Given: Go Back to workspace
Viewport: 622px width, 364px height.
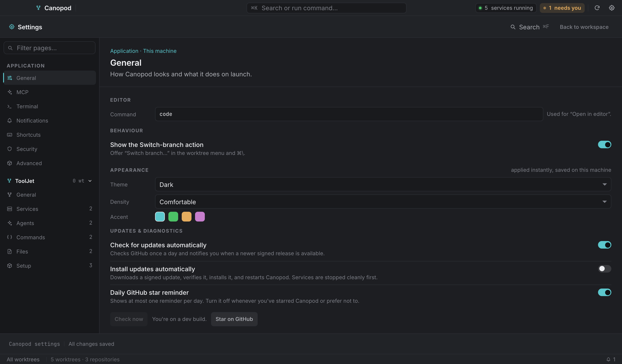Looking at the screenshot, I should tap(584, 27).
